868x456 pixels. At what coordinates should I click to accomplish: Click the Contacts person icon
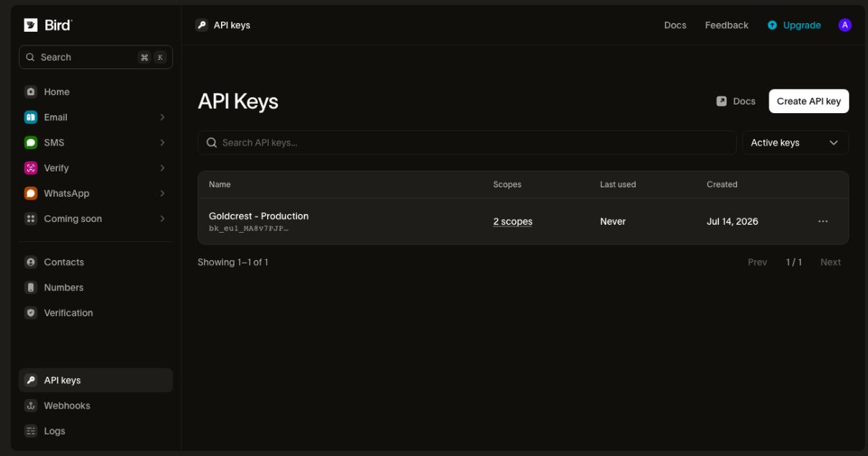(30, 262)
